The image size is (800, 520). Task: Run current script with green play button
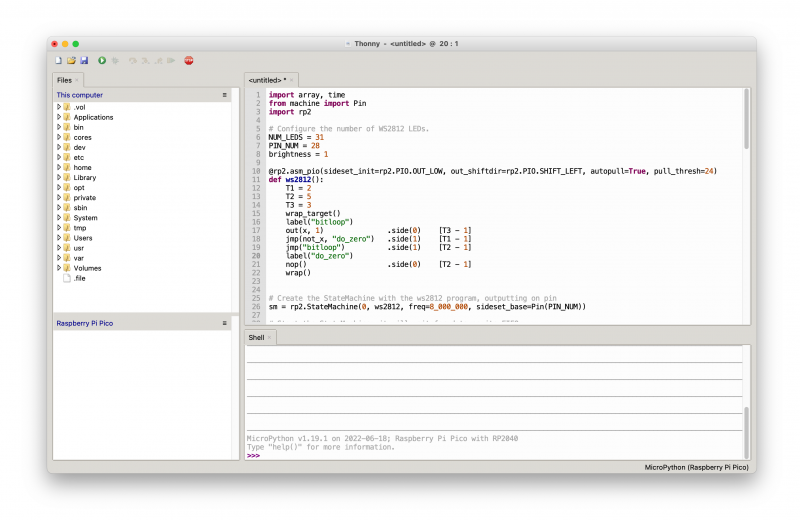click(102, 61)
